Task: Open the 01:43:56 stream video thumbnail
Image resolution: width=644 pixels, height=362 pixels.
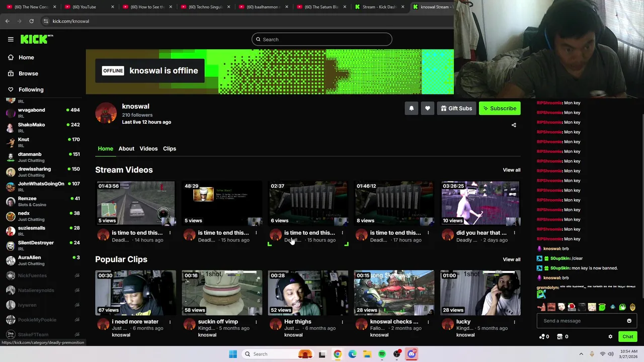Action: click(x=135, y=203)
